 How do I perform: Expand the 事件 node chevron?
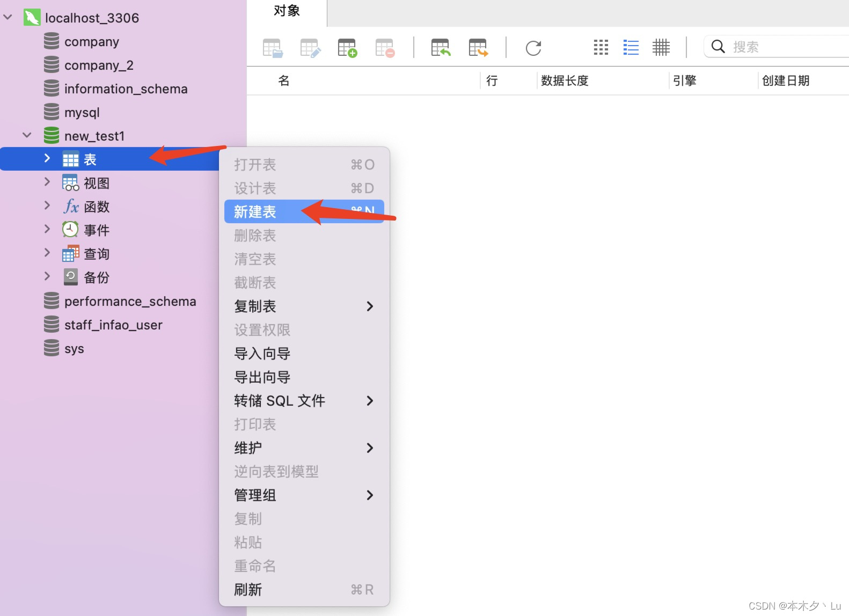click(47, 229)
